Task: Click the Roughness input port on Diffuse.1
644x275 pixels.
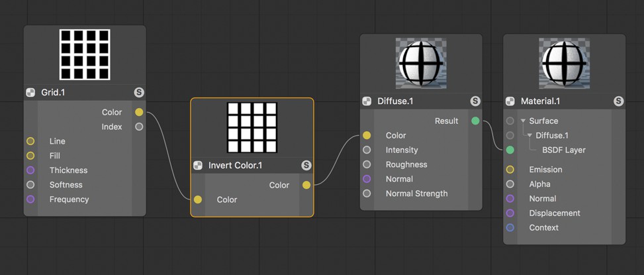Action: click(367, 165)
